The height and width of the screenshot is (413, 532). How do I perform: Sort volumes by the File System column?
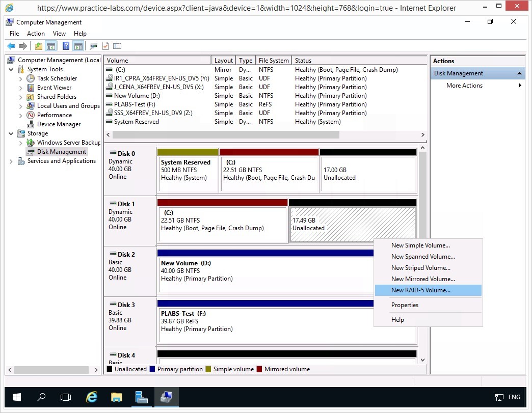click(x=273, y=61)
